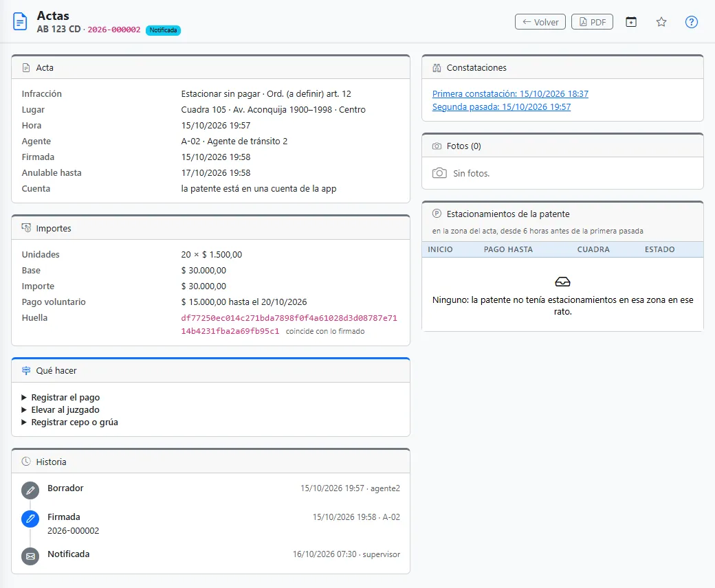
Task: Open the help question mark icon
Action: 692,22
